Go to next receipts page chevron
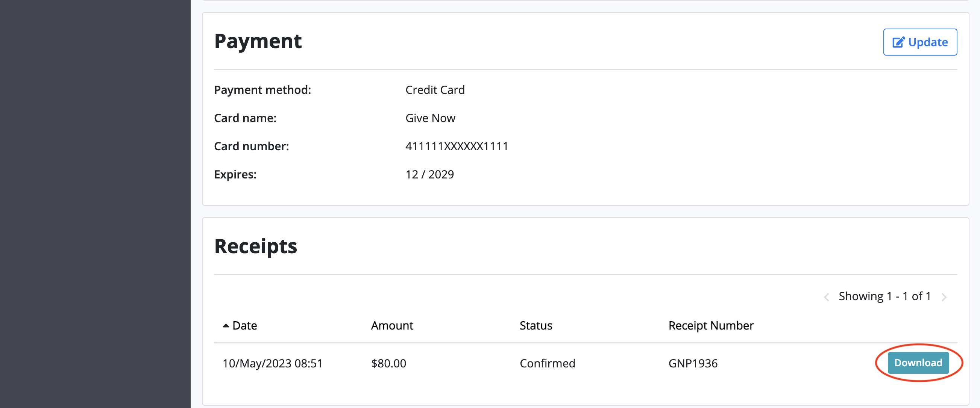 tap(944, 297)
